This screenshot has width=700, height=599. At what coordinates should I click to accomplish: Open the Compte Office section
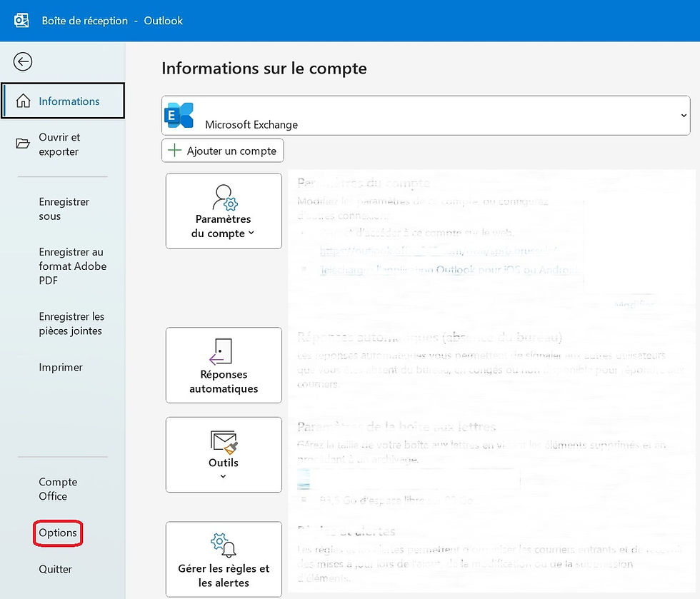coord(58,489)
